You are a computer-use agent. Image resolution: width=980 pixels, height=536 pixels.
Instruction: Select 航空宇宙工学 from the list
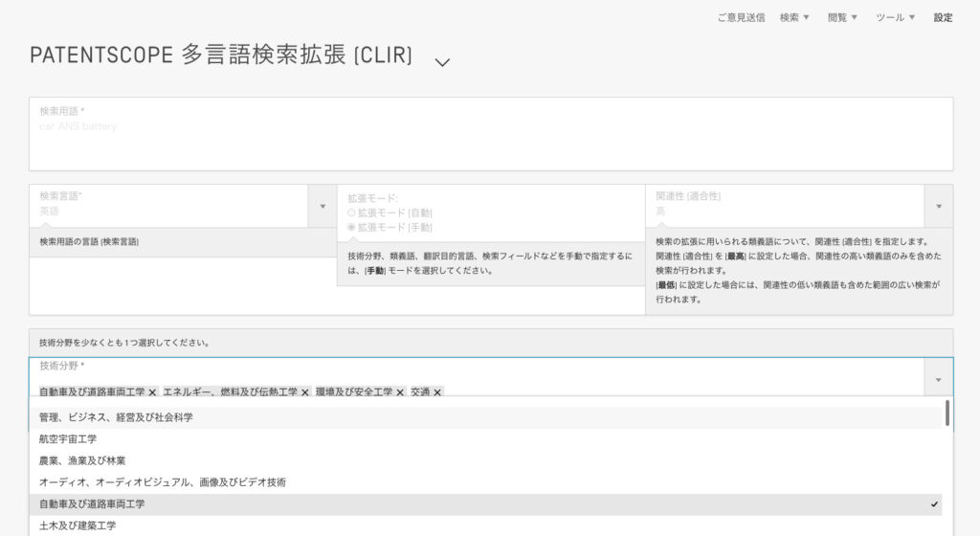(68, 438)
